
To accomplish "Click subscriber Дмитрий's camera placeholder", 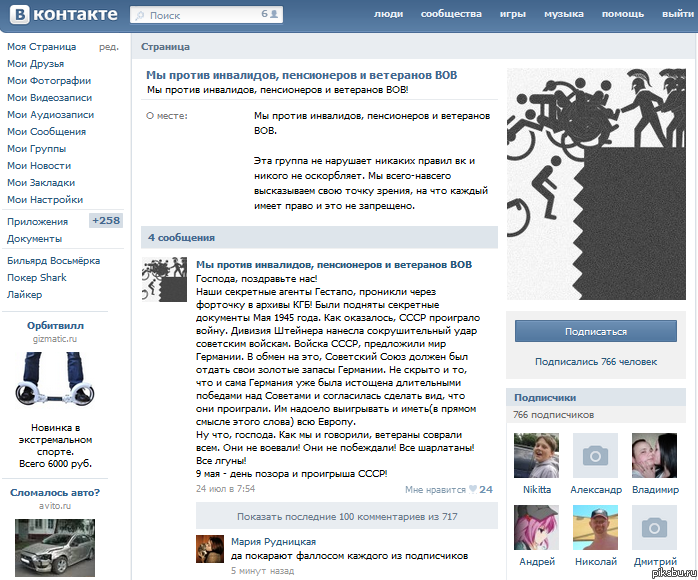I will [654, 527].
